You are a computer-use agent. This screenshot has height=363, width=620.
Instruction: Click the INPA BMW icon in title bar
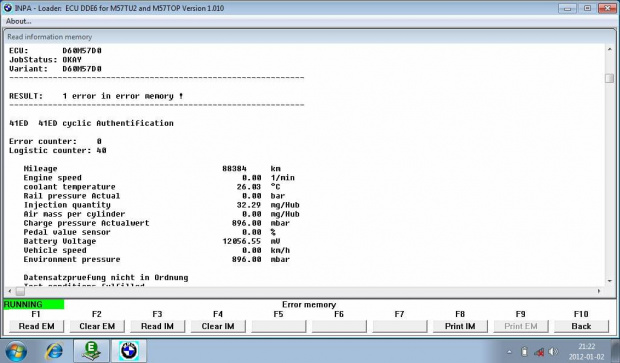tap(8, 8)
